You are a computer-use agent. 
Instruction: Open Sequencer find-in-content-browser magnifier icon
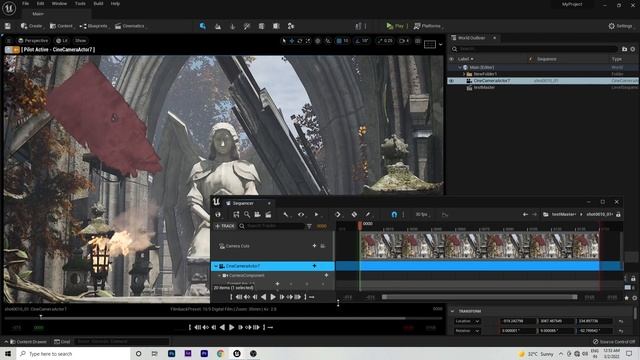tap(247, 214)
